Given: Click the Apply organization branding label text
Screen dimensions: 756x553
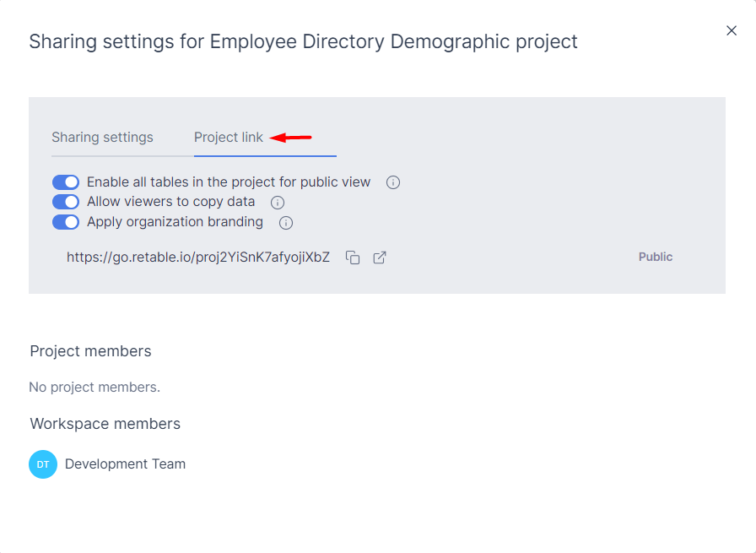Looking at the screenshot, I should (x=175, y=222).
